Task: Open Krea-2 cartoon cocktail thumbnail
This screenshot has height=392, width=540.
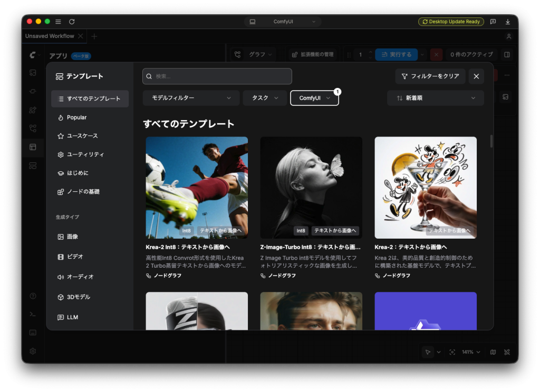Action: tap(426, 188)
